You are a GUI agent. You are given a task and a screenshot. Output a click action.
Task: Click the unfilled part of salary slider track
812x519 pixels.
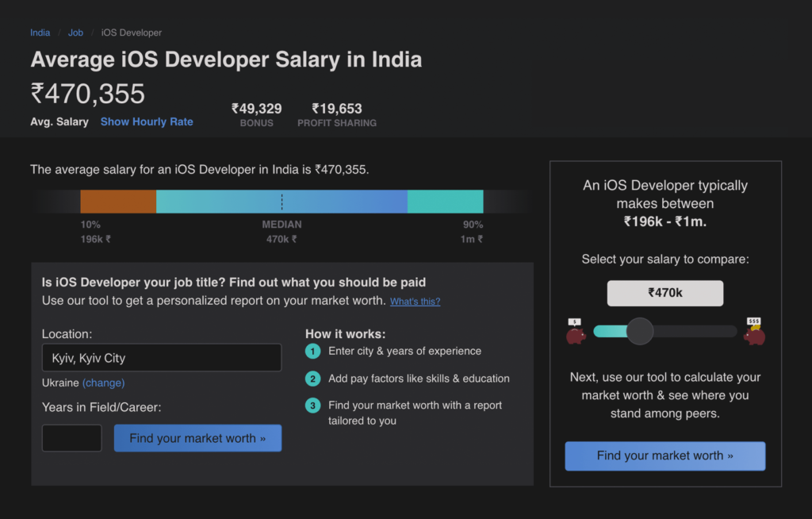(695, 331)
